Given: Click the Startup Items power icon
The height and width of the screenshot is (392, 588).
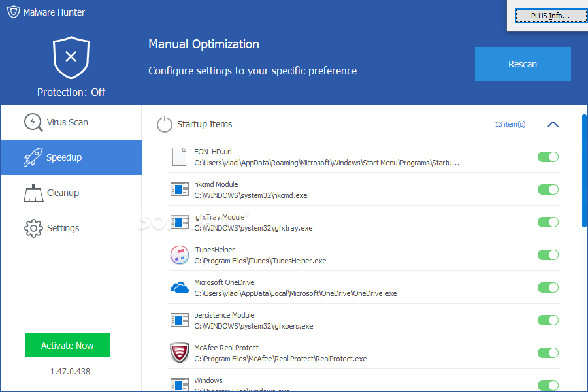Looking at the screenshot, I should click(164, 124).
